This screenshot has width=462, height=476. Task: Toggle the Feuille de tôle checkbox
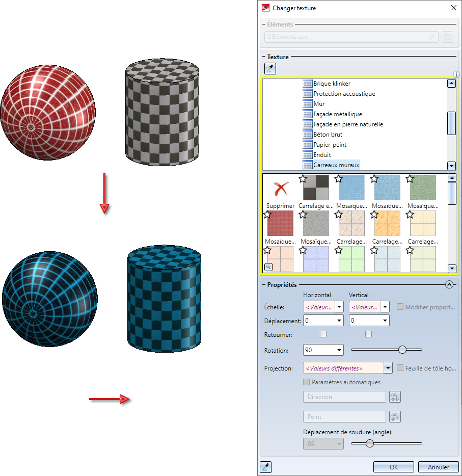click(x=400, y=368)
